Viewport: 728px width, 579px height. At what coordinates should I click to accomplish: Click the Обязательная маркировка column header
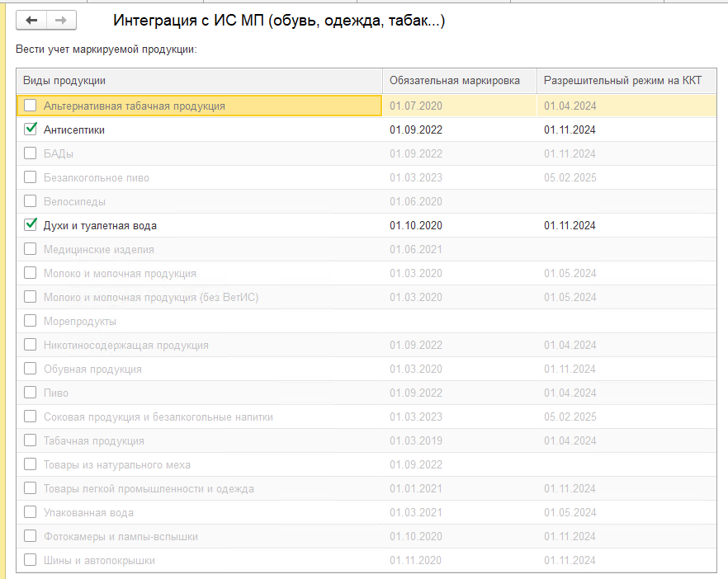tap(455, 81)
